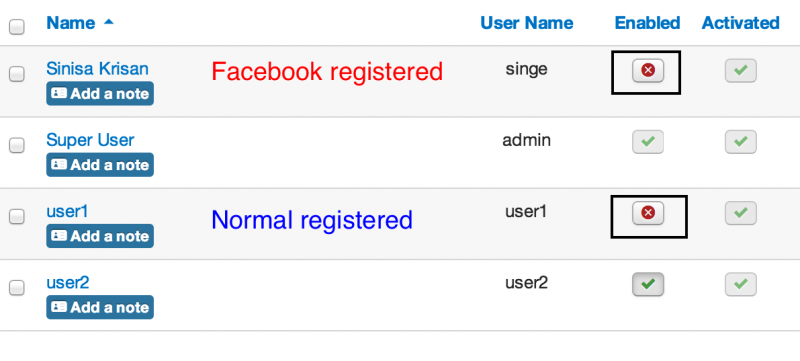Click the Activated checkmark for user2
Screen dimensions: 800x361
740,284
